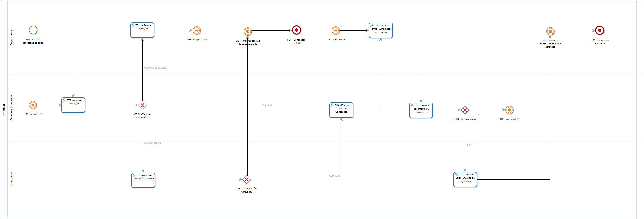Select the T07 Incluir valor task box

[465, 179]
